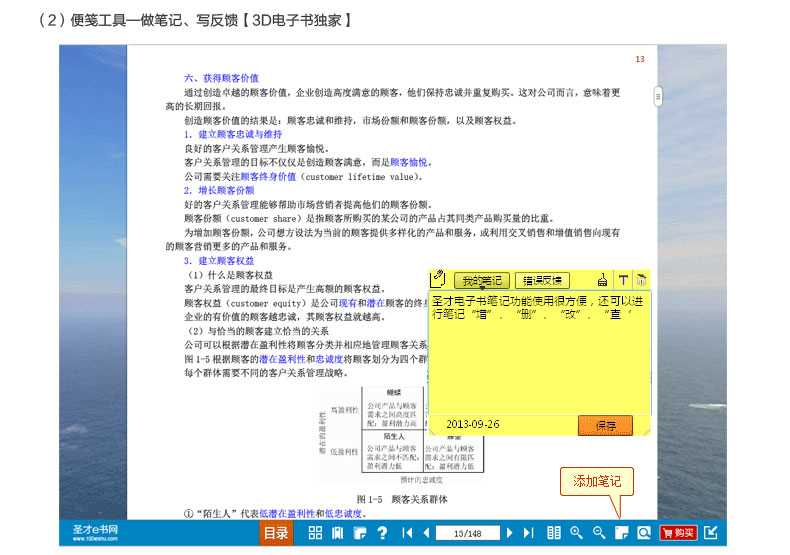
Task: Click the help question mark icon
Action: (381, 533)
